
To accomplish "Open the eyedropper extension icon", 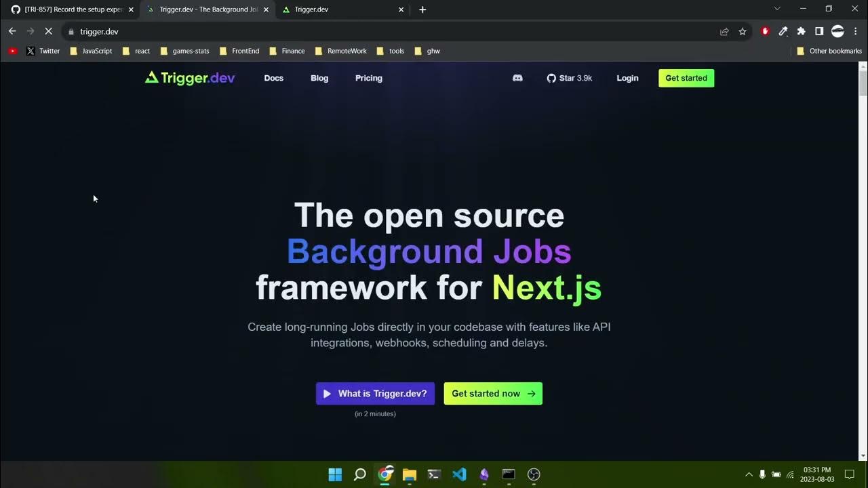I will click(783, 31).
